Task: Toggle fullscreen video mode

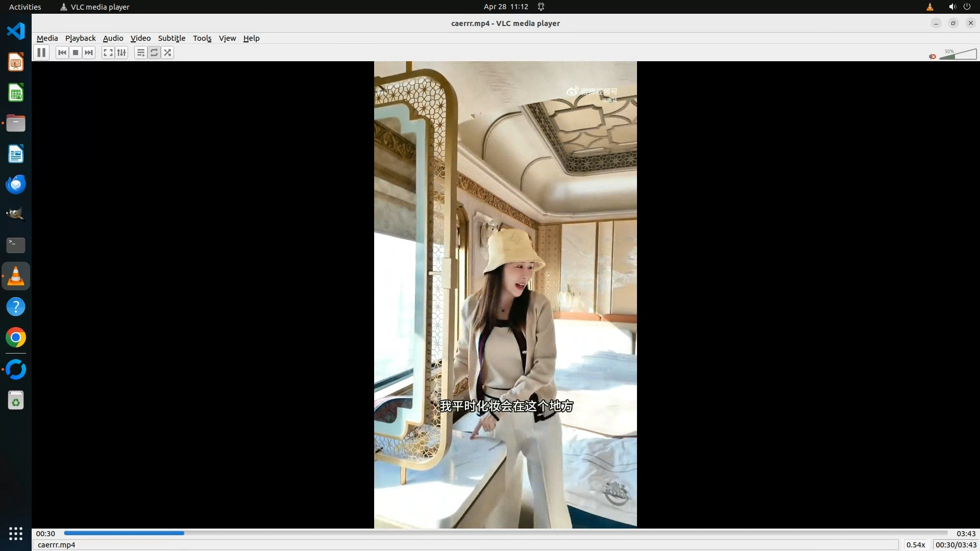Action: point(108,53)
